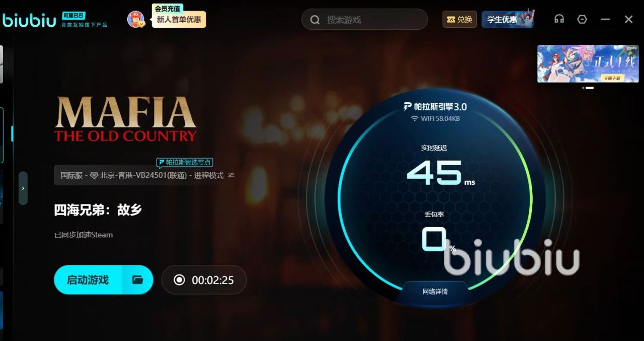
Task: Expand the left sidebar chevron
Action: coord(23,188)
